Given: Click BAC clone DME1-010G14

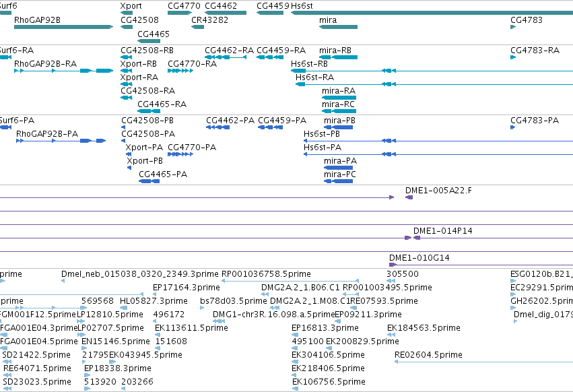Looking at the screenshot, I should pyautogui.click(x=481, y=265).
